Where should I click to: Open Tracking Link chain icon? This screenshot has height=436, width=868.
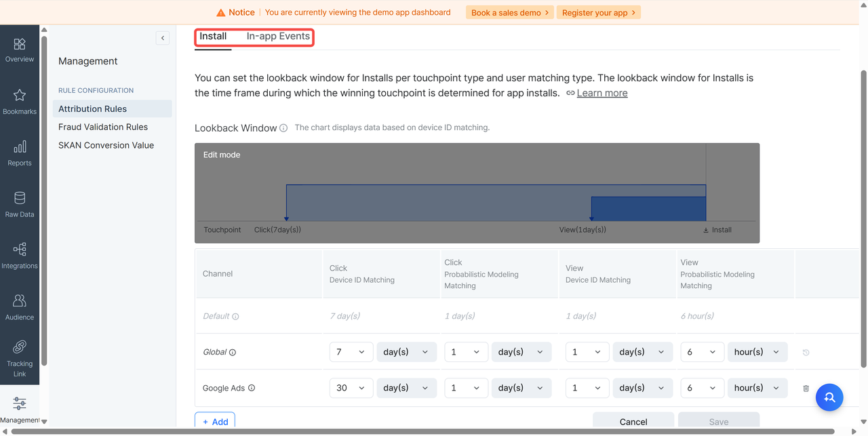[20, 347]
